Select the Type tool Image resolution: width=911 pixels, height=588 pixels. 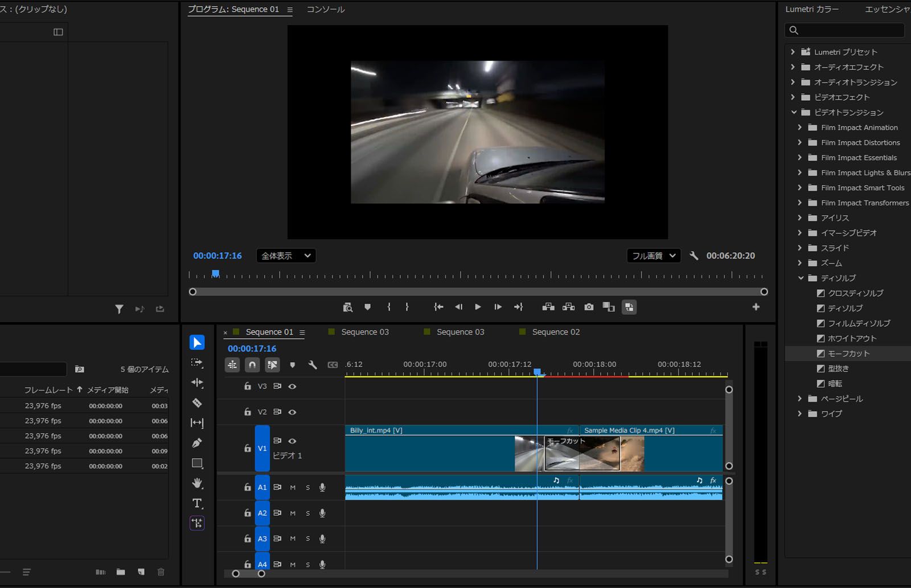[197, 503]
